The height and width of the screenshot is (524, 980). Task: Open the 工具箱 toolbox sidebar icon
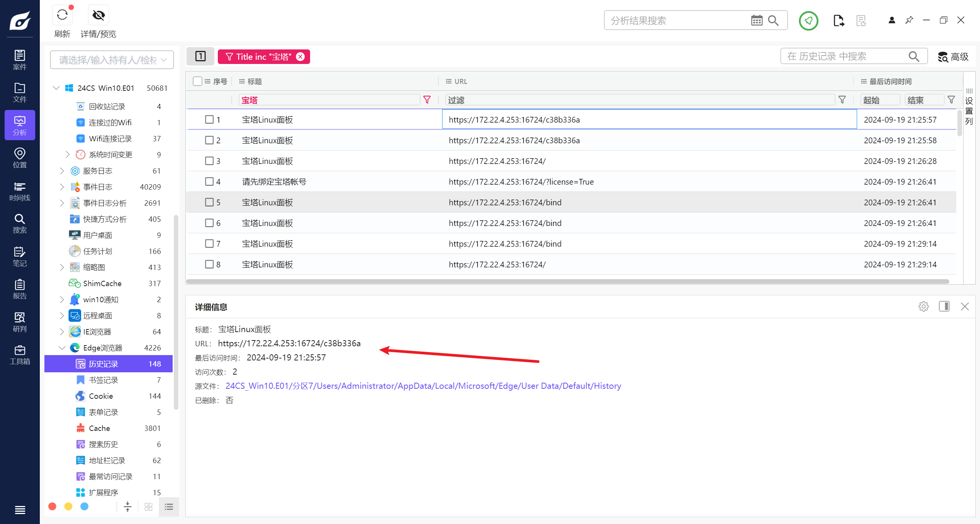click(20, 355)
